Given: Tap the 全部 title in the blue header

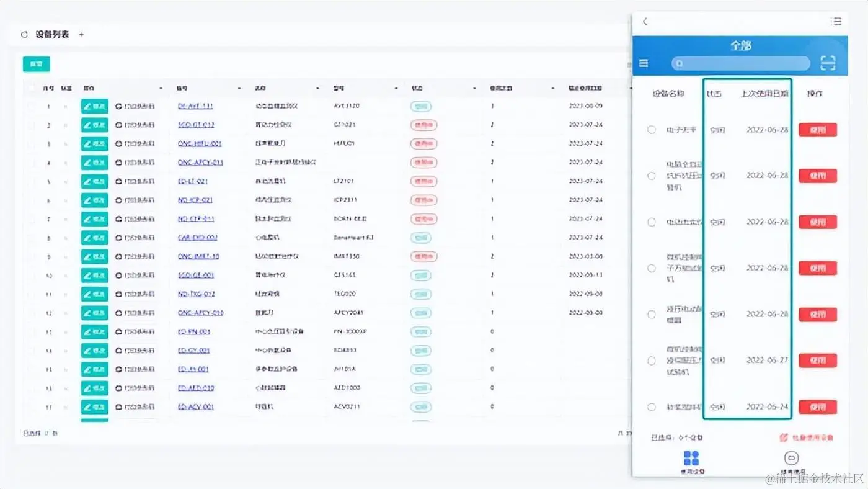Looking at the screenshot, I should pos(741,46).
